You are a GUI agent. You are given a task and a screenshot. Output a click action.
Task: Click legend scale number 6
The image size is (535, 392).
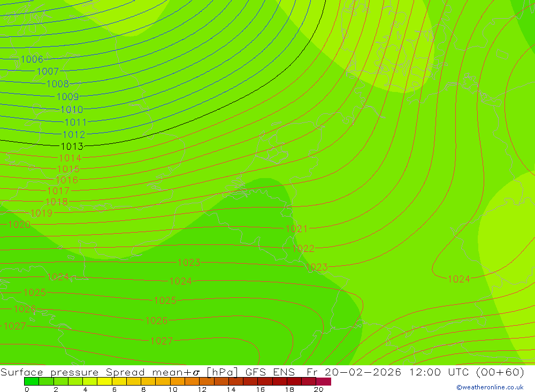click(114, 389)
